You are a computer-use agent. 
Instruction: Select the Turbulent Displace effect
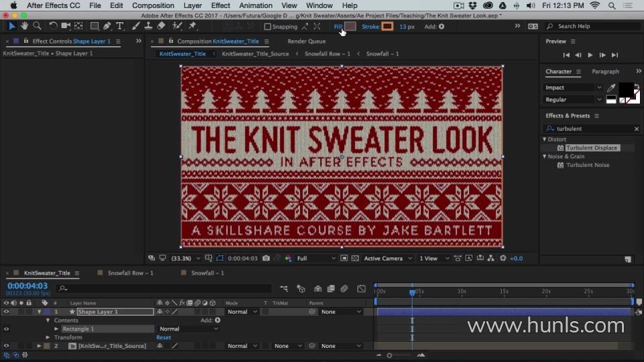(x=592, y=147)
